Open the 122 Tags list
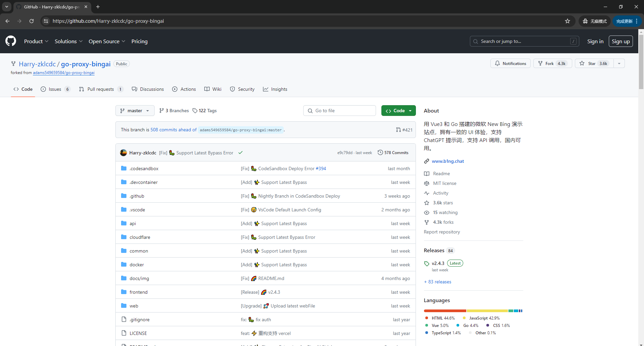644x346 pixels. (x=205, y=111)
